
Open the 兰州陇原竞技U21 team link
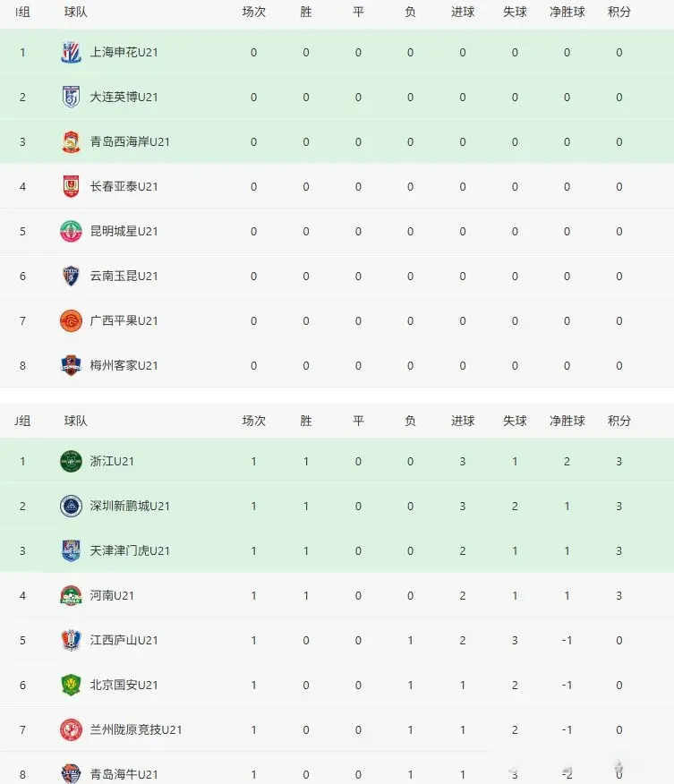(136, 730)
